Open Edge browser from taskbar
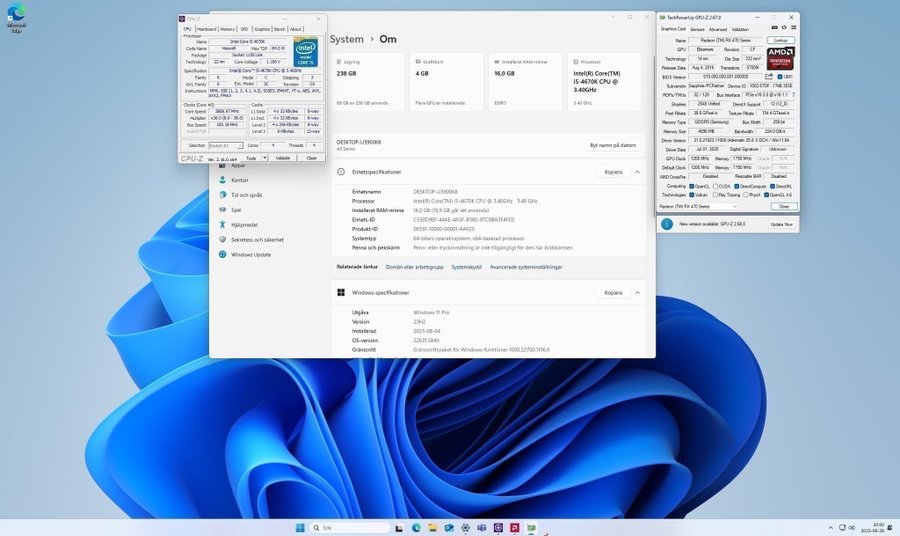The width and height of the screenshot is (900, 536). 416,527
